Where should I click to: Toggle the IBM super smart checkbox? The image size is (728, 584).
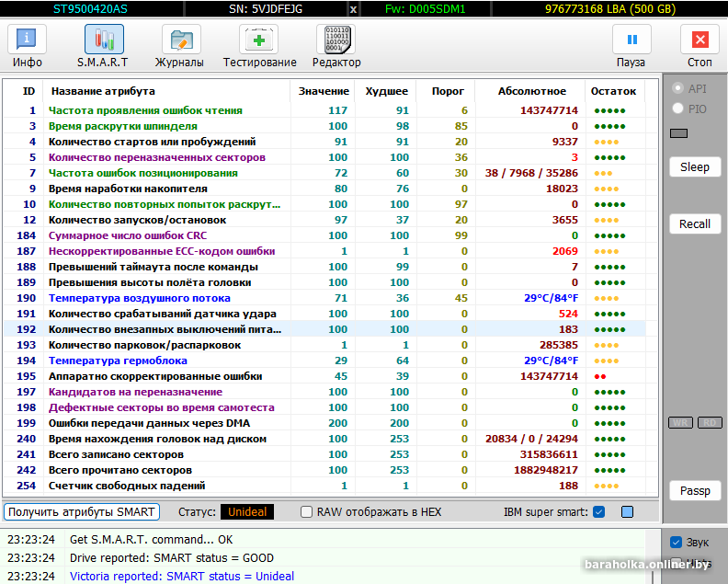pyautogui.click(x=599, y=512)
